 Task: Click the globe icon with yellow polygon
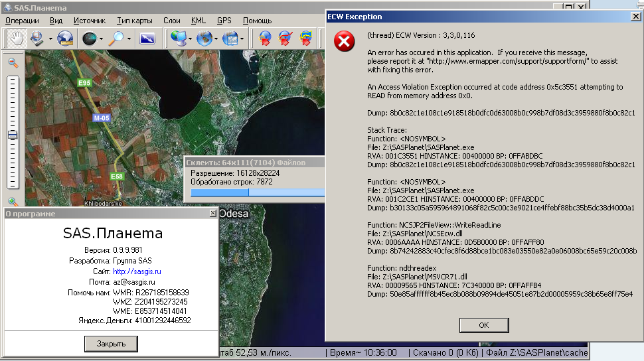click(306, 38)
